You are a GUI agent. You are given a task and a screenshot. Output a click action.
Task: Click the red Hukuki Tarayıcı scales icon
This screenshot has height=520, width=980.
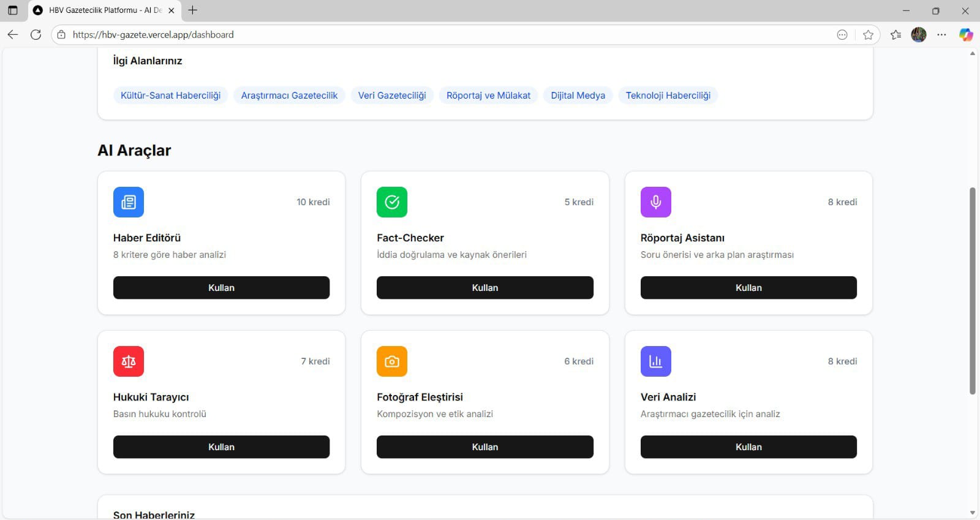(129, 361)
